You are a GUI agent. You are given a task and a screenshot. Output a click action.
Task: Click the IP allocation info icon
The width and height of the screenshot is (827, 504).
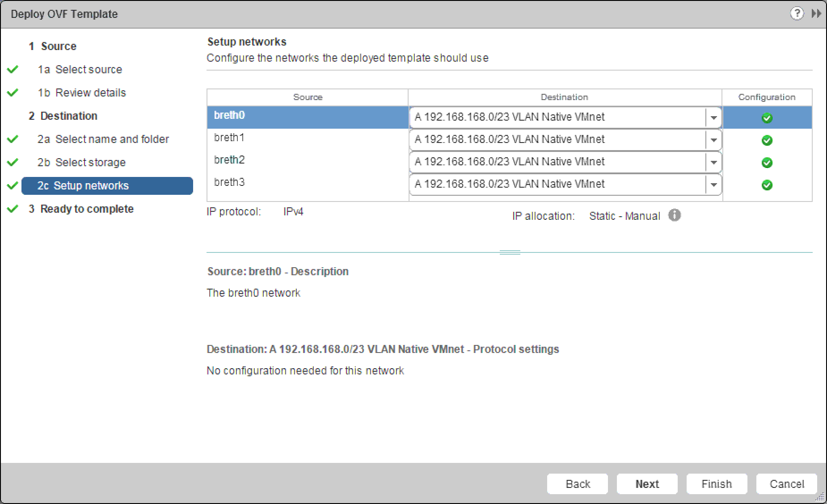pyautogui.click(x=675, y=215)
